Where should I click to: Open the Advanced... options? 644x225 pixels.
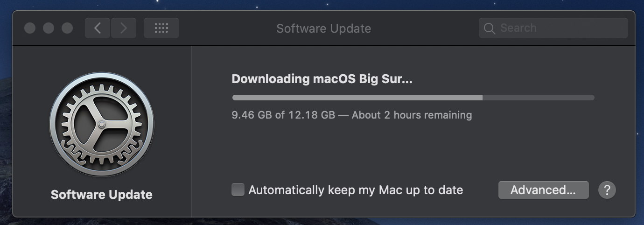coord(543,190)
